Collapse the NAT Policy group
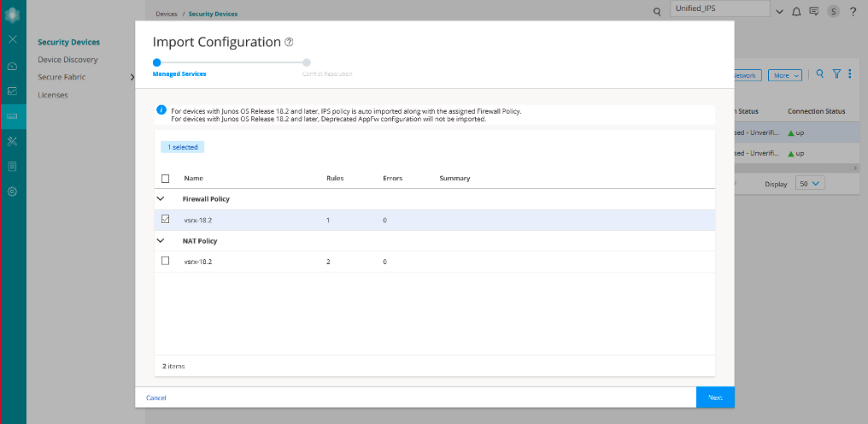The image size is (868, 424). (160, 240)
